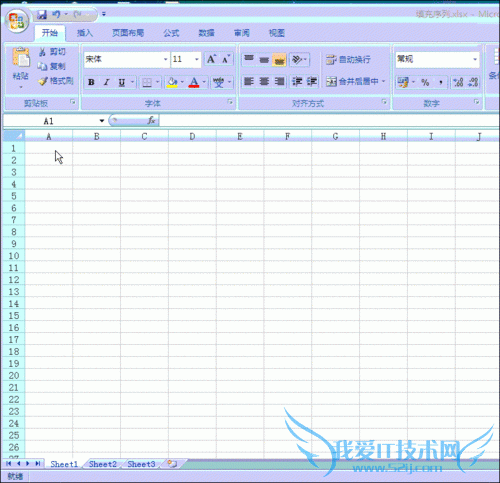The width and height of the screenshot is (500, 483).
Task: Open phonetic guide (文) tool
Action: 218,82
